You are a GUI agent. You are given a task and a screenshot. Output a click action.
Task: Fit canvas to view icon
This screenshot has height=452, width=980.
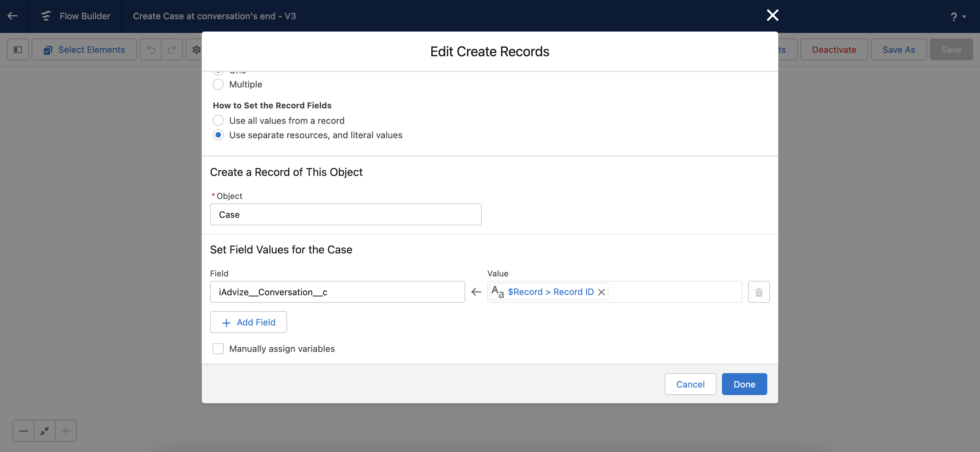pos(45,431)
